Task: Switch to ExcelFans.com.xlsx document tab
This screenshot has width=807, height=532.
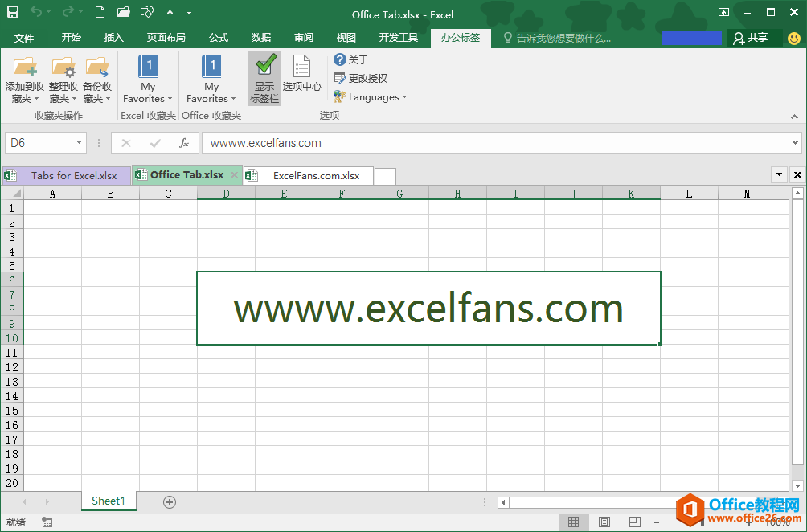Action: pyautogui.click(x=309, y=175)
